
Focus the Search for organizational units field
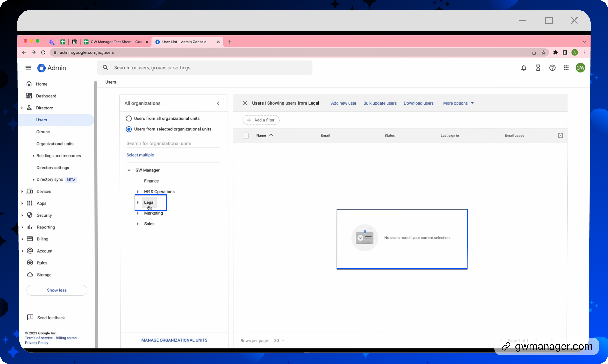(173, 143)
